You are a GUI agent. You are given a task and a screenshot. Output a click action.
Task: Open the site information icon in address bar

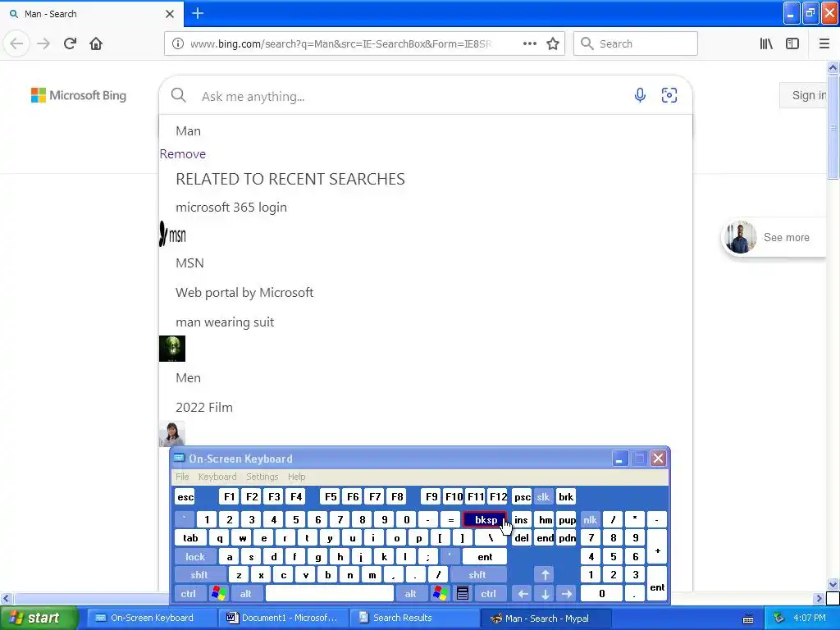coord(177,43)
